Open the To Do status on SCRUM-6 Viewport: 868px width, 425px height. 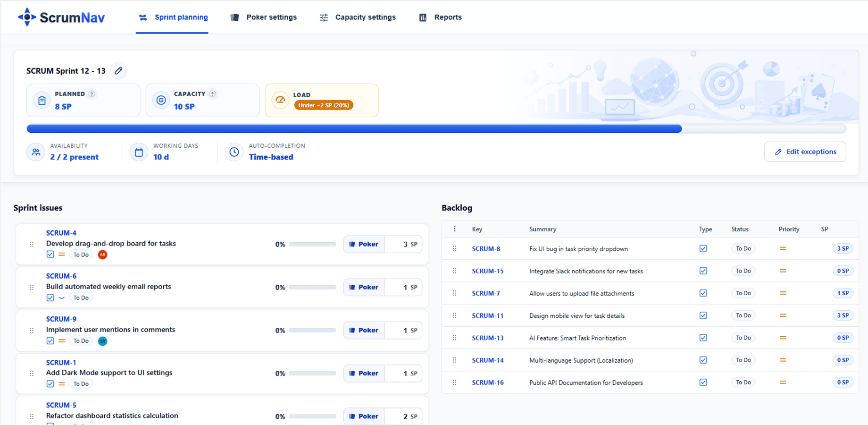[81, 298]
